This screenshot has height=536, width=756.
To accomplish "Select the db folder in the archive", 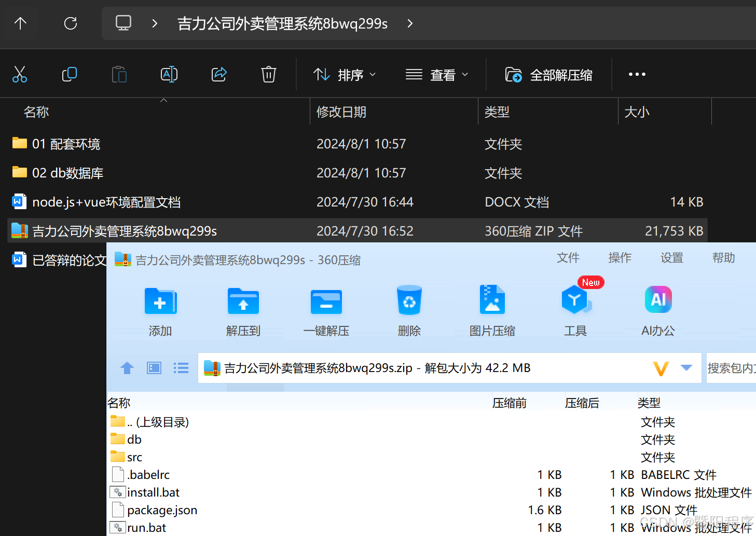I will coord(126,439).
